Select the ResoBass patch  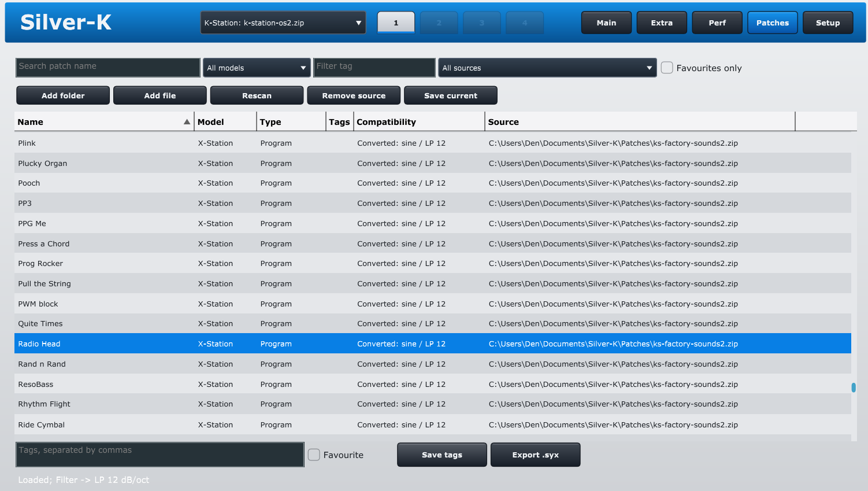(433, 384)
